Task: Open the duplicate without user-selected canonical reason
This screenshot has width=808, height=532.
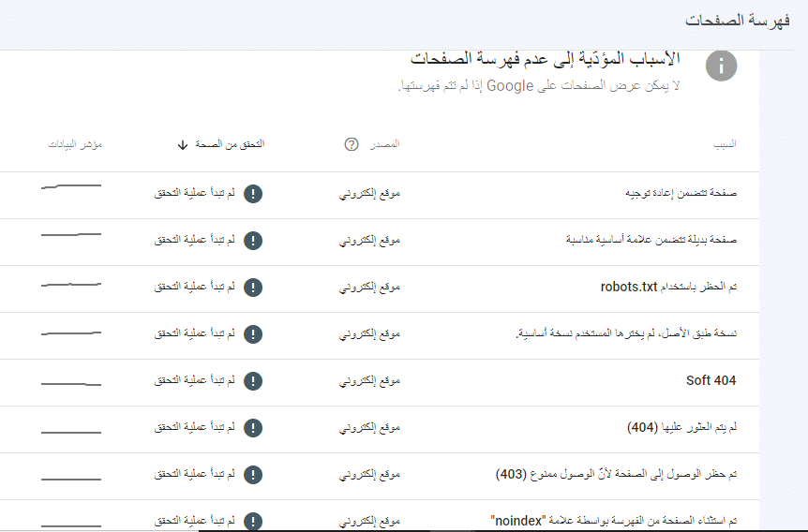Action: (626, 333)
